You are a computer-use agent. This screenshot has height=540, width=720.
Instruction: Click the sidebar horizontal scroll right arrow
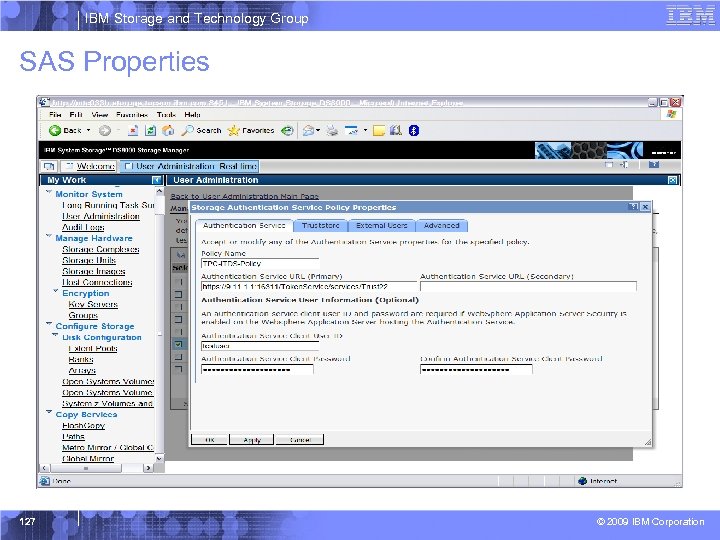(148, 468)
